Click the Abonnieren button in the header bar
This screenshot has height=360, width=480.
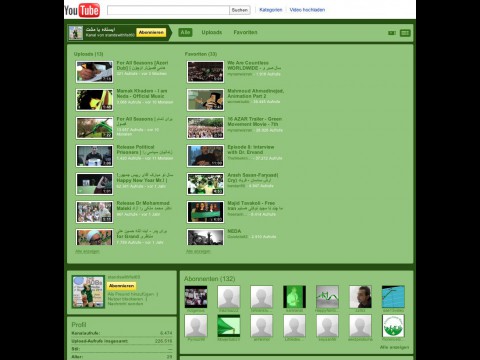click(x=151, y=32)
